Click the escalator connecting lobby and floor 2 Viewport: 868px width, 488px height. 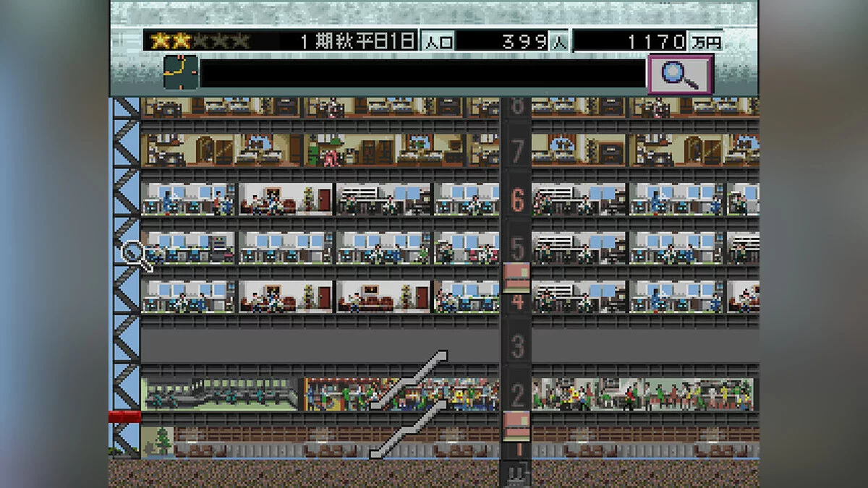pyautogui.click(x=409, y=429)
